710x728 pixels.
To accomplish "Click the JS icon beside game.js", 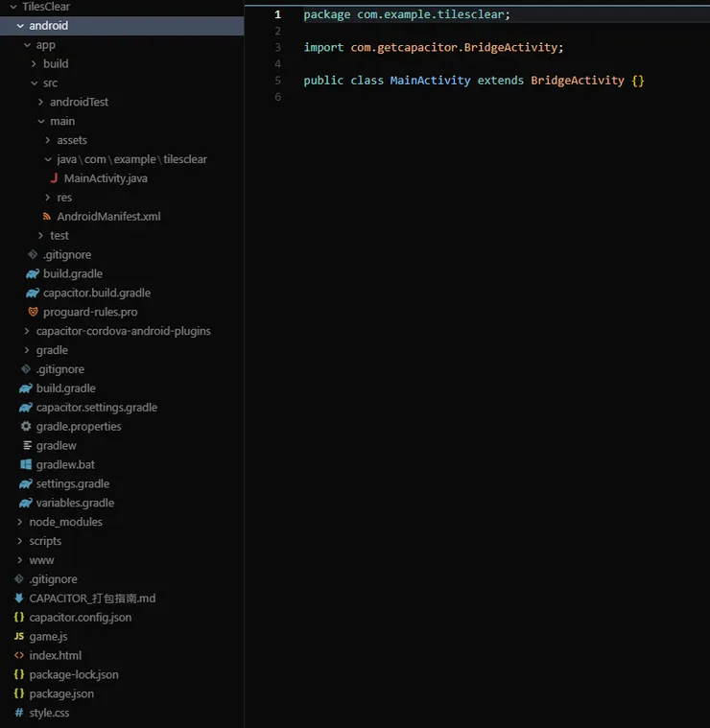I will [19, 636].
